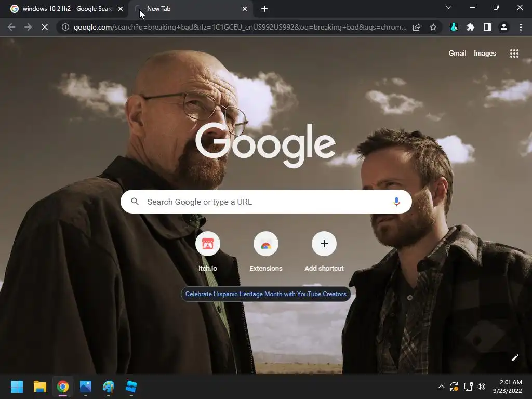Open Hispanic Heritage Month YouTube Creators promo

pyautogui.click(x=265, y=294)
